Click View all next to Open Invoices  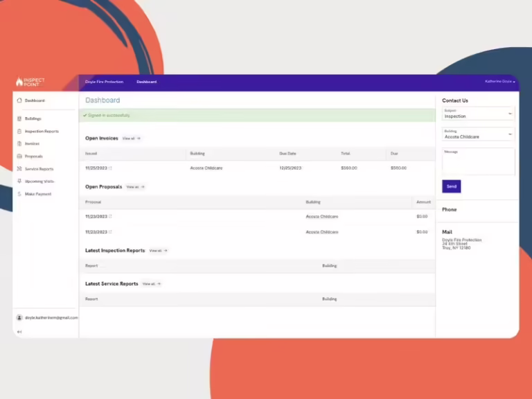[131, 139]
